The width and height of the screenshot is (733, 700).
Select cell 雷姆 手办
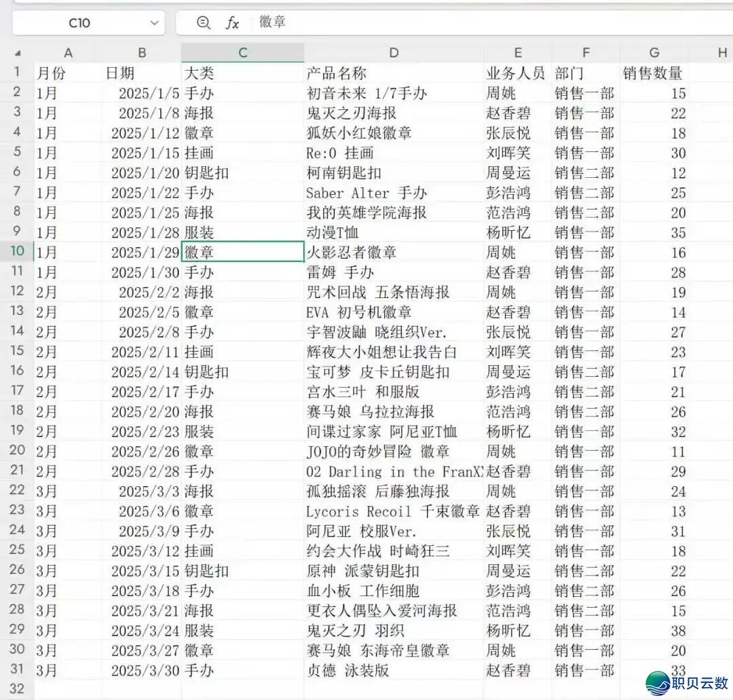tap(394, 272)
